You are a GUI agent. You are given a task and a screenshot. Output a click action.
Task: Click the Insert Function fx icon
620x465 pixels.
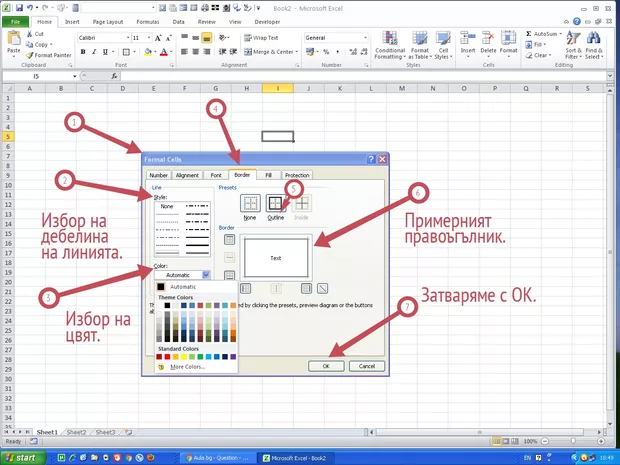[x=114, y=76]
